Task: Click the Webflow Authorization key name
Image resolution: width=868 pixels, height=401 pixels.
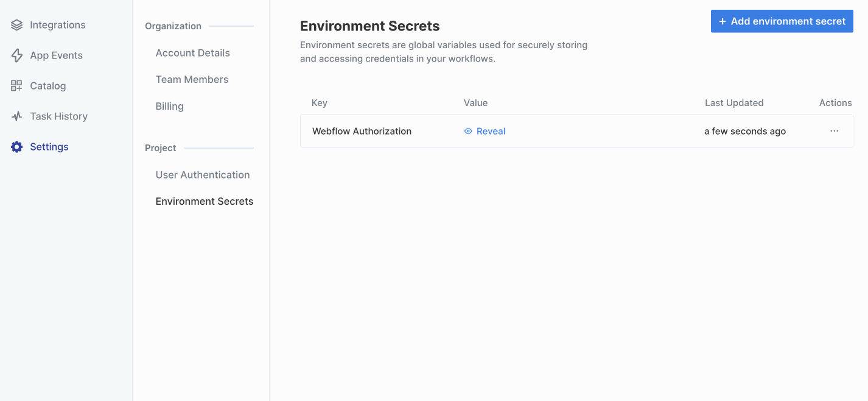Action: (x=362, y=131)
